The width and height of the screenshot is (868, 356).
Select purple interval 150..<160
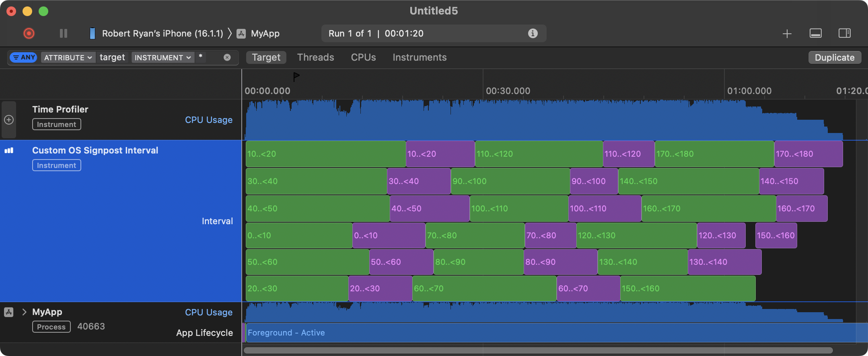pos(776,235)
